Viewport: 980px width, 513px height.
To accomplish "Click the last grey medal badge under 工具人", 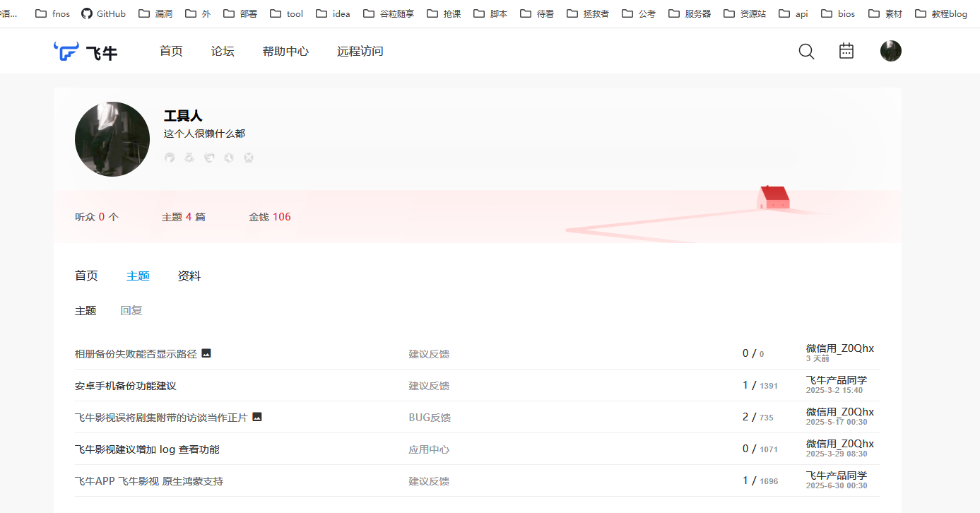I will (x=249, y=158).
